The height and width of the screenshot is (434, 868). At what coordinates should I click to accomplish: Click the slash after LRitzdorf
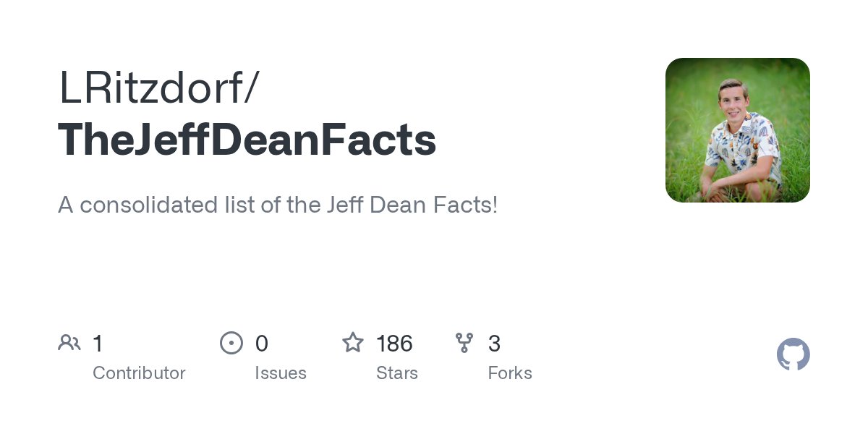[x=250, y=88]
